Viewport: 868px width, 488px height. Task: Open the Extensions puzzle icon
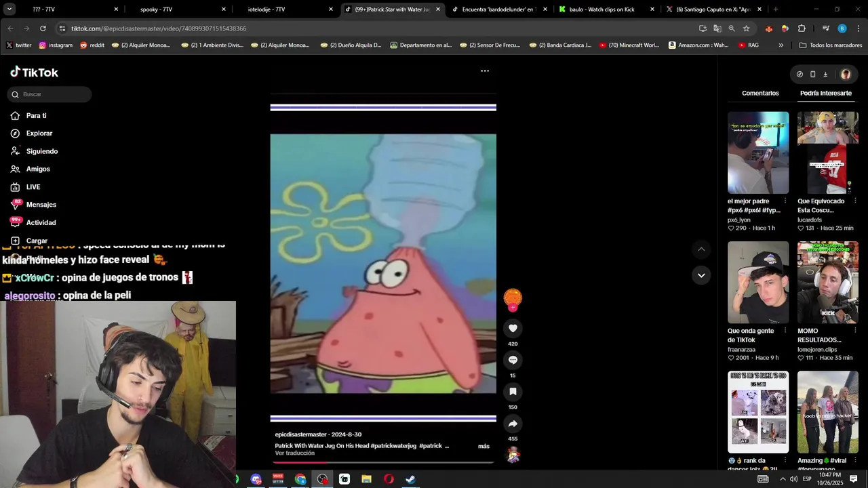click(x=802, y=28)
